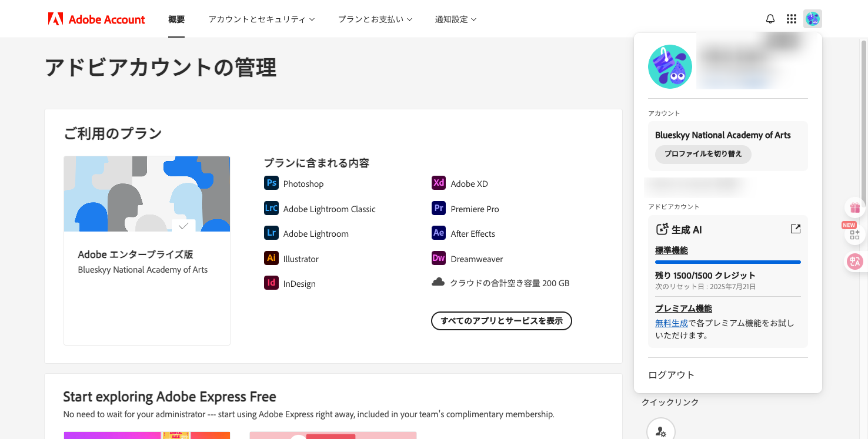Click the プロファイルを切り替え button

tap(703, 155)
